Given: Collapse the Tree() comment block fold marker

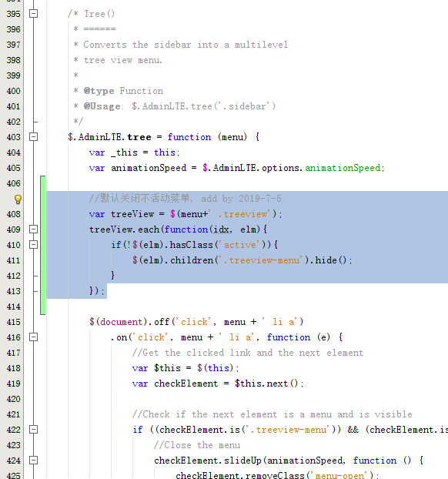Looking at the screenshot, I should pyautogui.click(x=34, y=13).
